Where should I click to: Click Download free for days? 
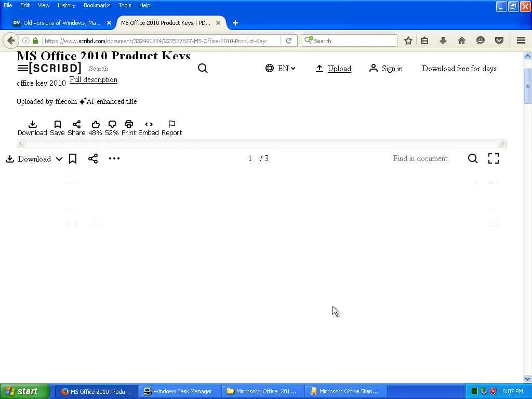click(x=459, y=69)
